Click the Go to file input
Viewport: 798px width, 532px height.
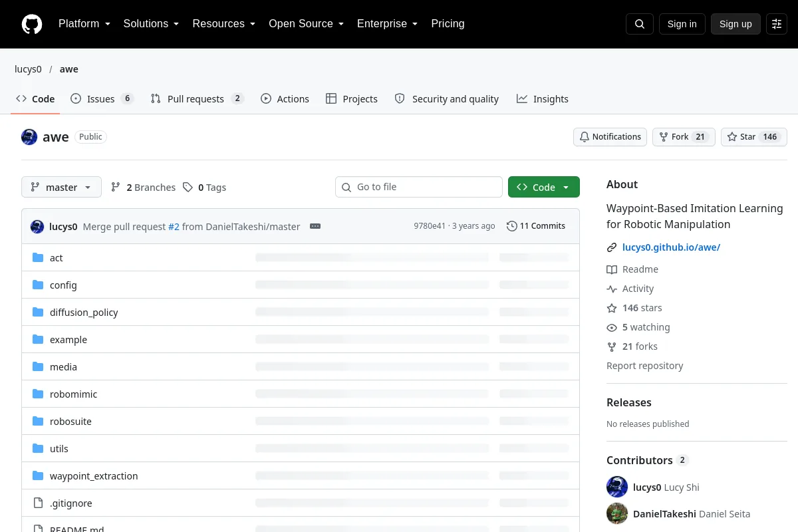(x=419, y=187)
